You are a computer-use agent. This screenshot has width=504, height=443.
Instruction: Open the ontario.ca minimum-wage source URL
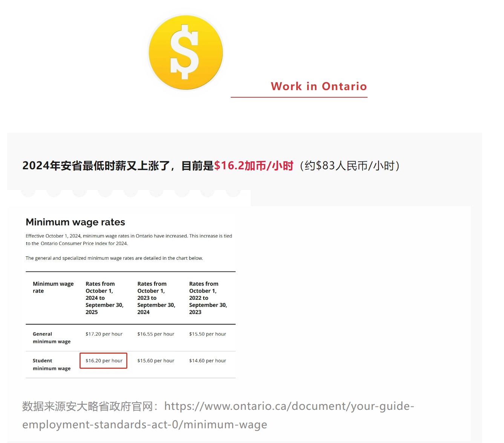pos(289,406)
